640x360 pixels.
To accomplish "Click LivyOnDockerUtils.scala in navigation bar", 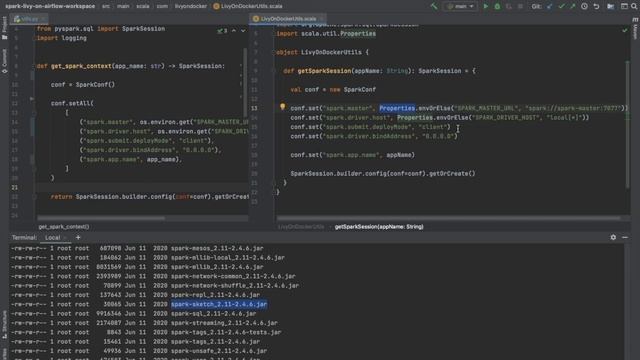I will (251, 6).
